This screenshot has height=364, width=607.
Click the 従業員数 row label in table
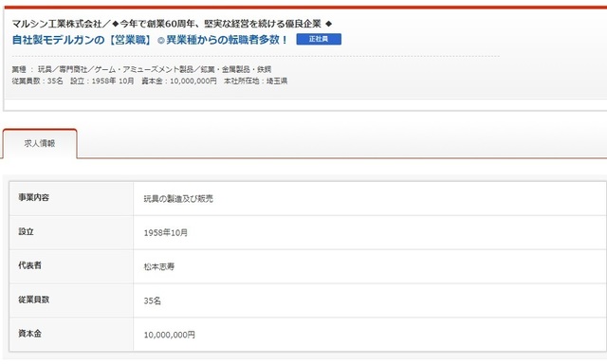point(34,300)
